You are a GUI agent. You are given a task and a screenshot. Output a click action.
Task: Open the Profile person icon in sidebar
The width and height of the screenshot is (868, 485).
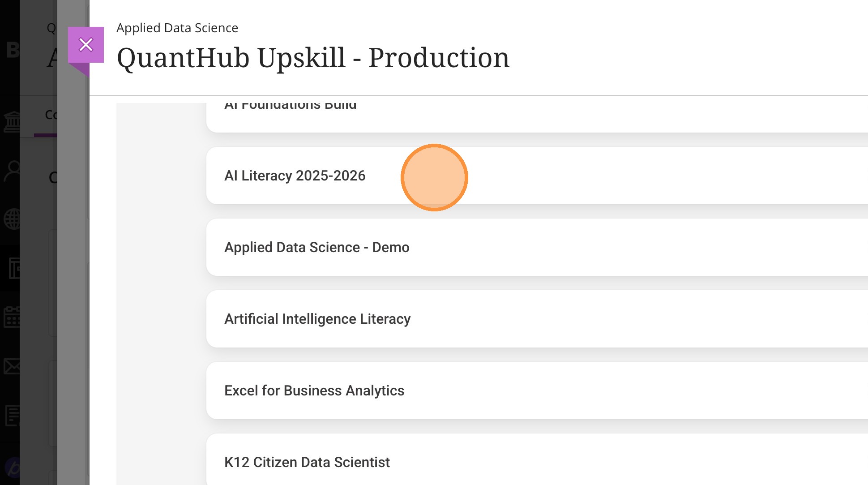click(x=12, y=171)
